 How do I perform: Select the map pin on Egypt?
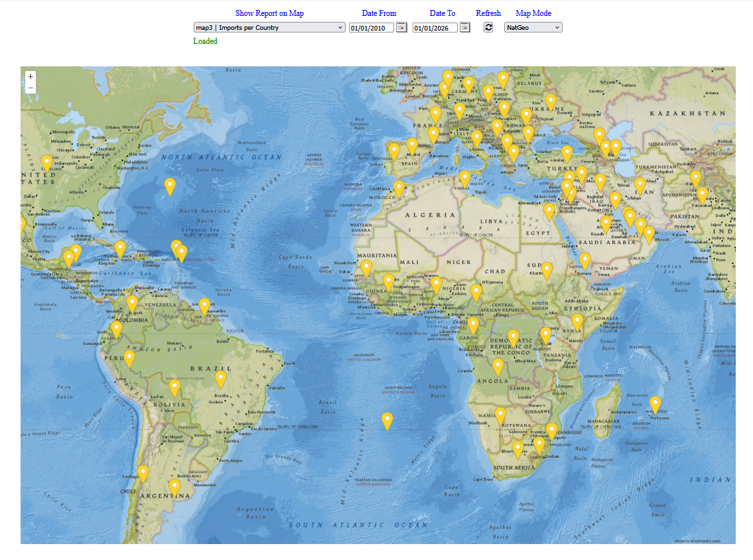549,210
